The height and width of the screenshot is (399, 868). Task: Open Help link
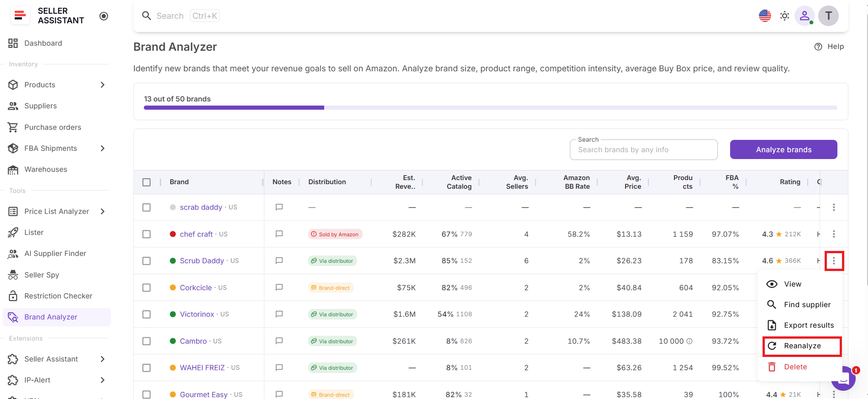click(x=829, y=47)
